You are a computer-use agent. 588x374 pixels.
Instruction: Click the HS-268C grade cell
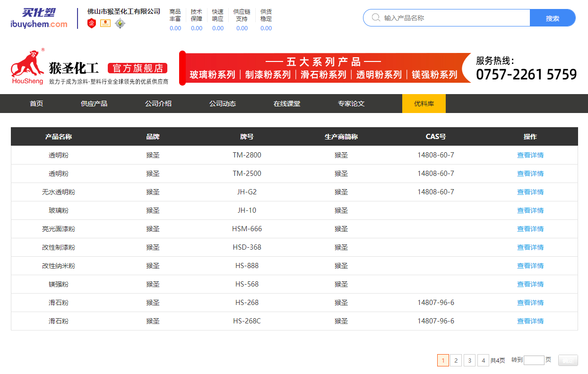click(247, 321)
